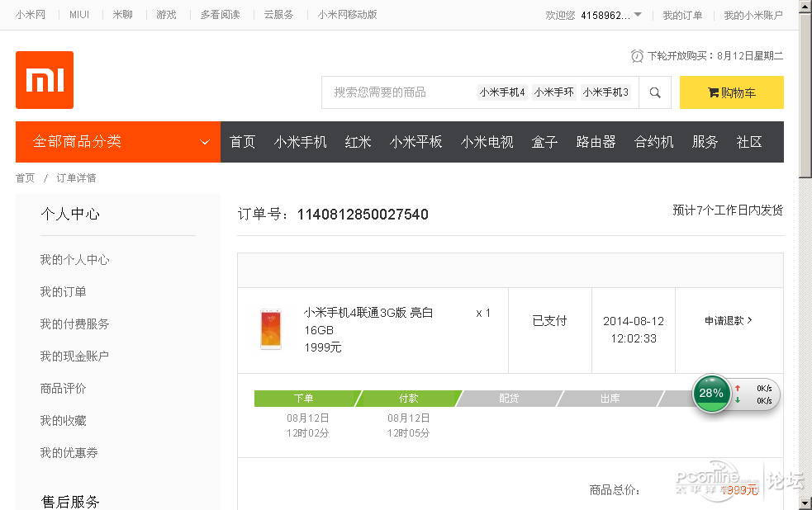Viewport: 812px width, 510px height.
Task: Open the 小米手机 nav menu item
Action: coord(301,142)
